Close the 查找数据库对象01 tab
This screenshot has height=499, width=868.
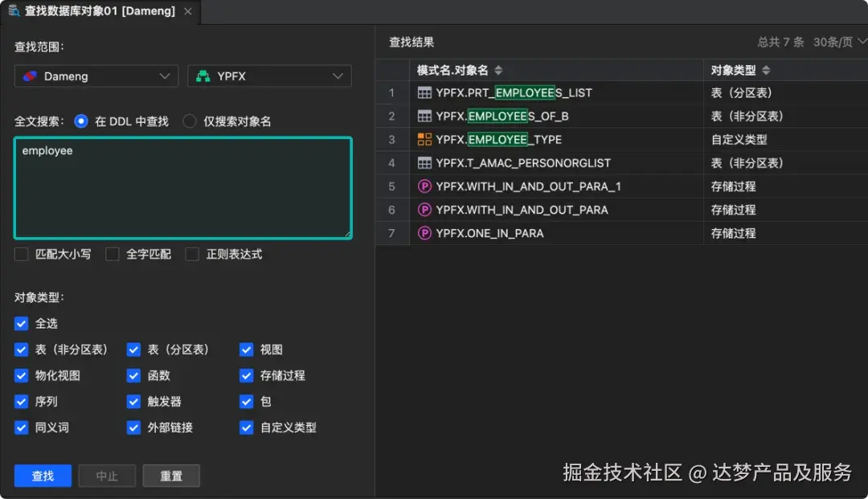188,11
